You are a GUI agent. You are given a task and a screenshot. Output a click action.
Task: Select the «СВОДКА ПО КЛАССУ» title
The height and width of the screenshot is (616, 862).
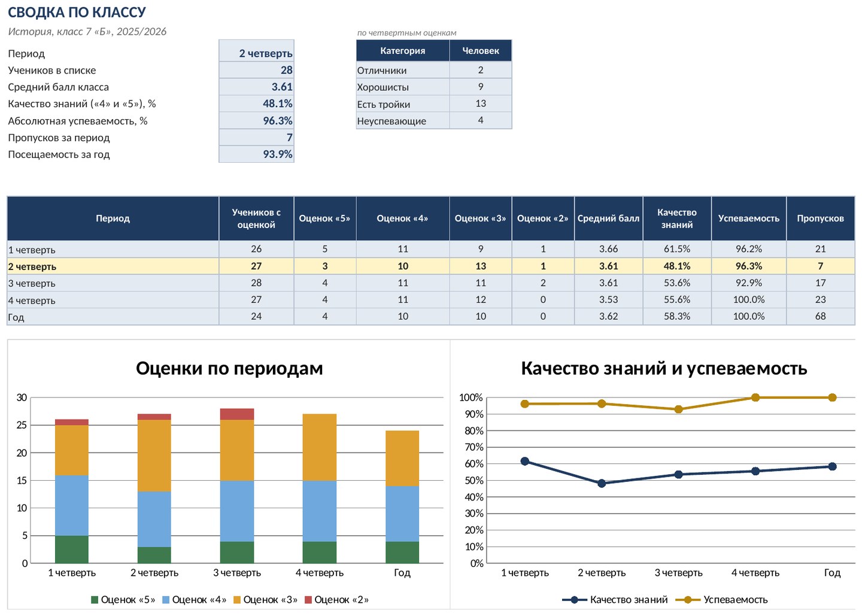point(77,13)
